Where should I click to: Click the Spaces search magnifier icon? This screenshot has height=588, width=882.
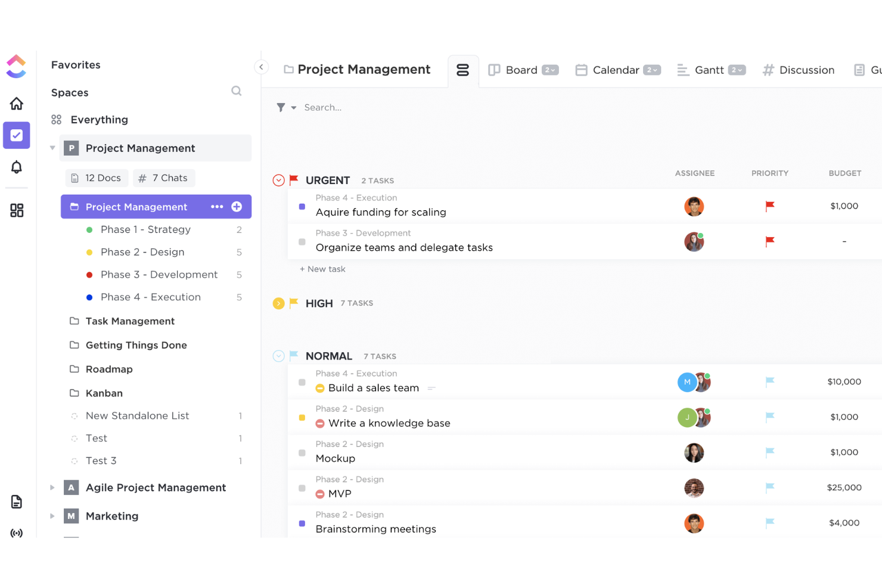[x=236, y=91]
